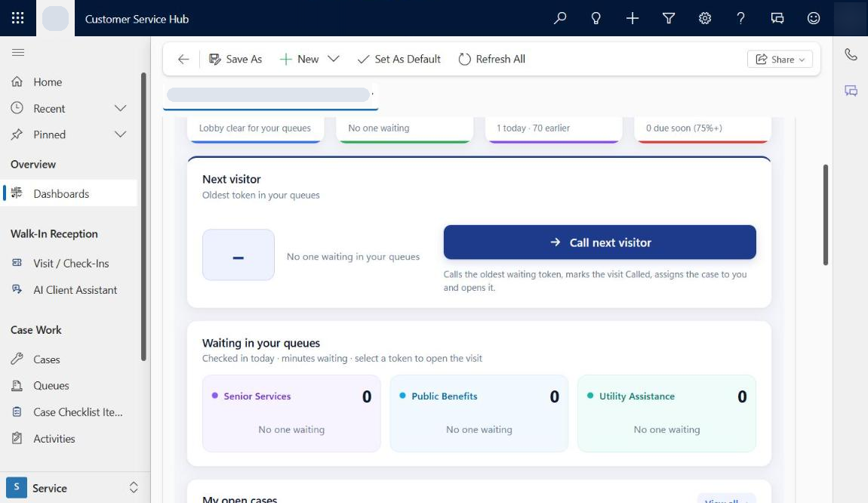868x503 pixels.
Task: Click the 'Next visitor' heading
Action: point(232,179)
